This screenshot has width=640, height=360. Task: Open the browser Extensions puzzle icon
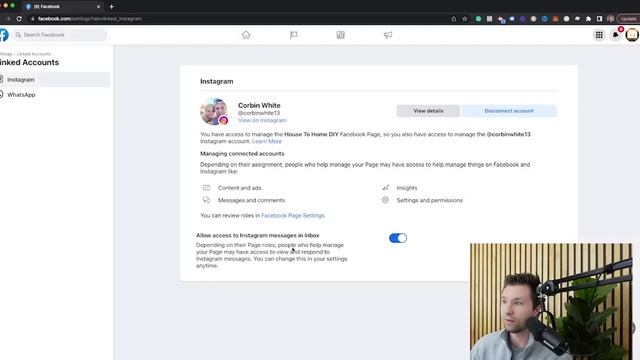[588, 19]
